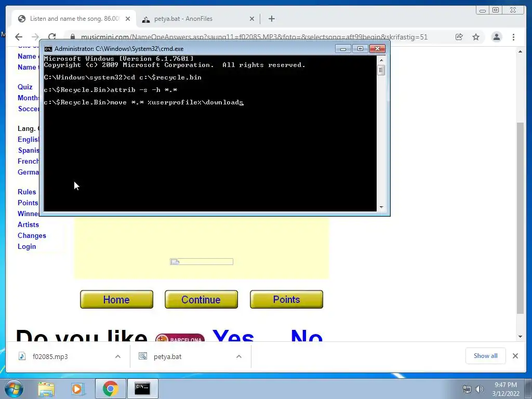
Task: Open the Quiz sidebar link
Action: point(25,87)
